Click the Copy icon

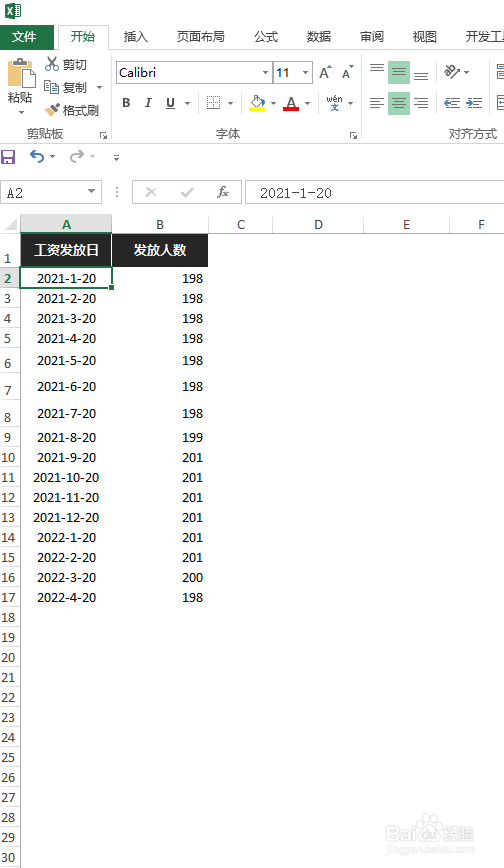click(52, 87)
